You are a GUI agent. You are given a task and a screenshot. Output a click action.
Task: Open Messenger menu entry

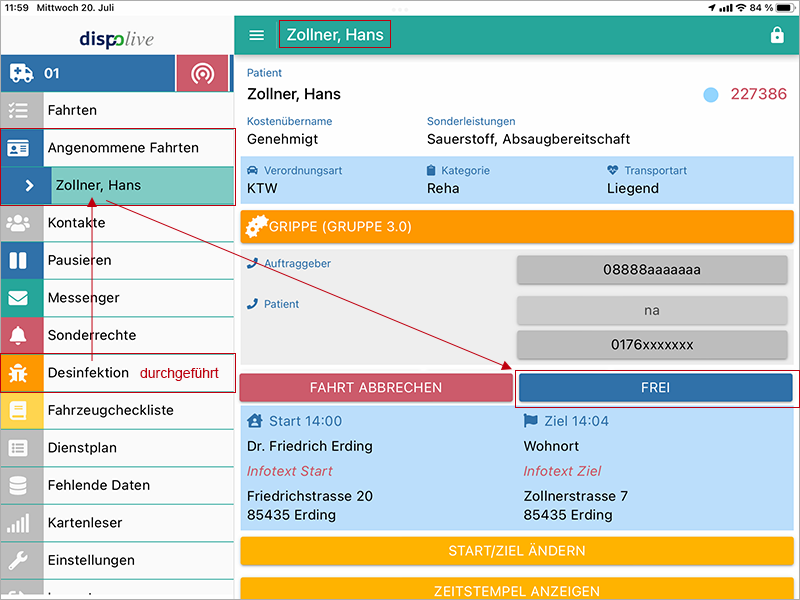[x=117, y=298]
